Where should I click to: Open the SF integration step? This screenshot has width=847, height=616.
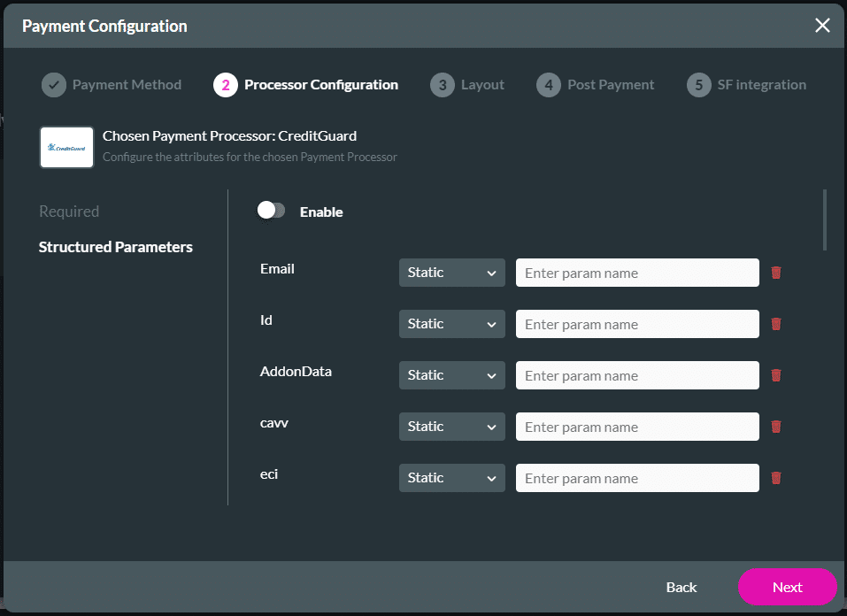[698, 84]
